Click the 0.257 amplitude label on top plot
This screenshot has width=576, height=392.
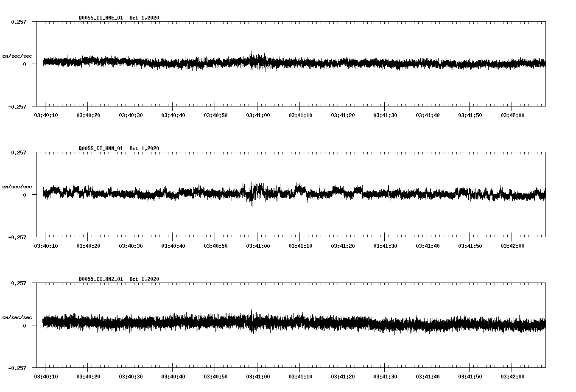[19, 22]
